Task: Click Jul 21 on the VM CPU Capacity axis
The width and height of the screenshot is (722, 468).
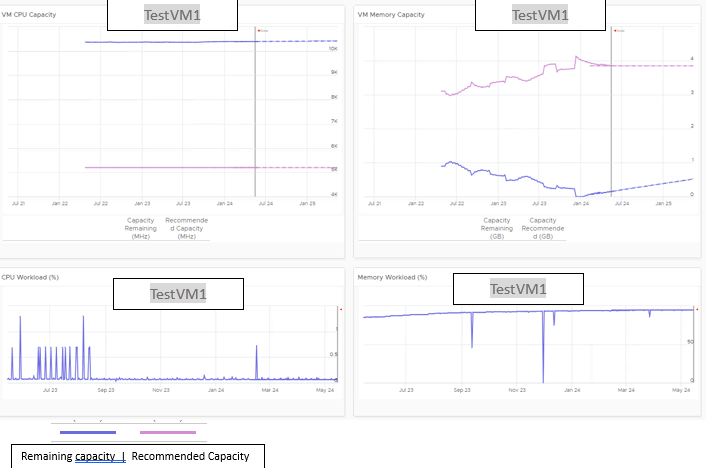Action: point(18,203)
